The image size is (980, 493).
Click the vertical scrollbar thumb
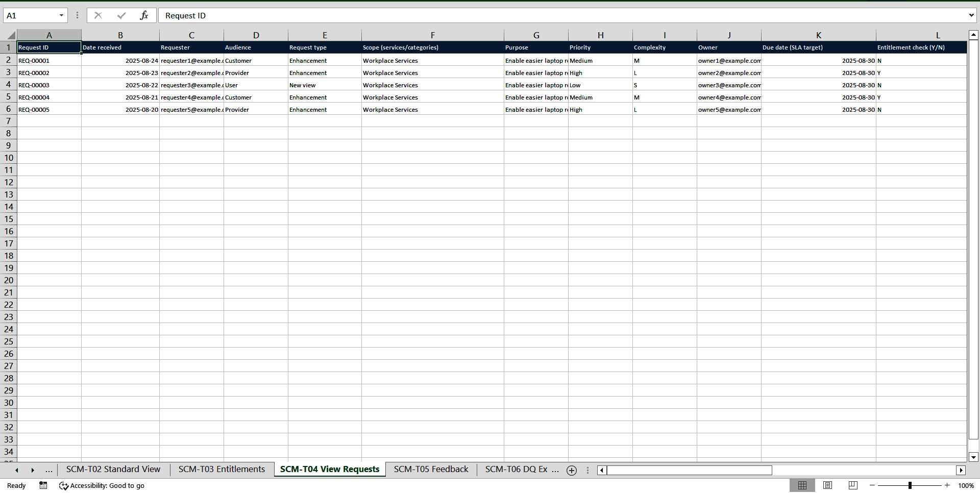973,239
